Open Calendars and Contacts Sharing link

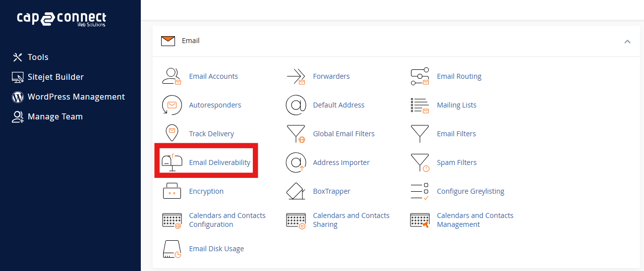351,220
